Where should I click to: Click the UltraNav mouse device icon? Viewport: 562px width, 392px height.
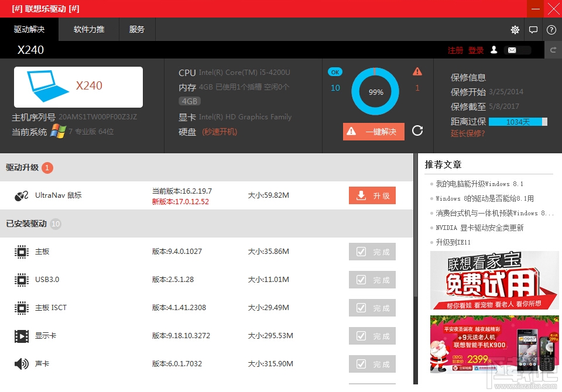pyautogui.click(x=22, y=195)
